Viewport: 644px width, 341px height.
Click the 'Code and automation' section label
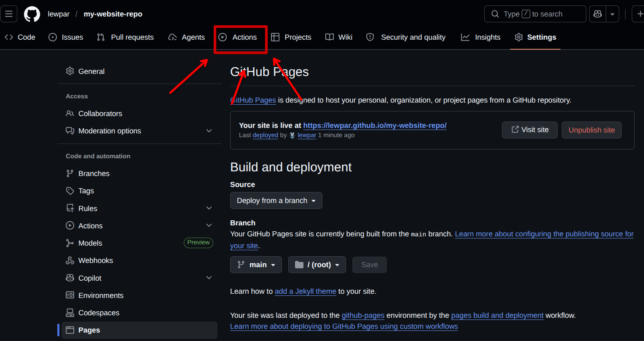click(98, 156)
